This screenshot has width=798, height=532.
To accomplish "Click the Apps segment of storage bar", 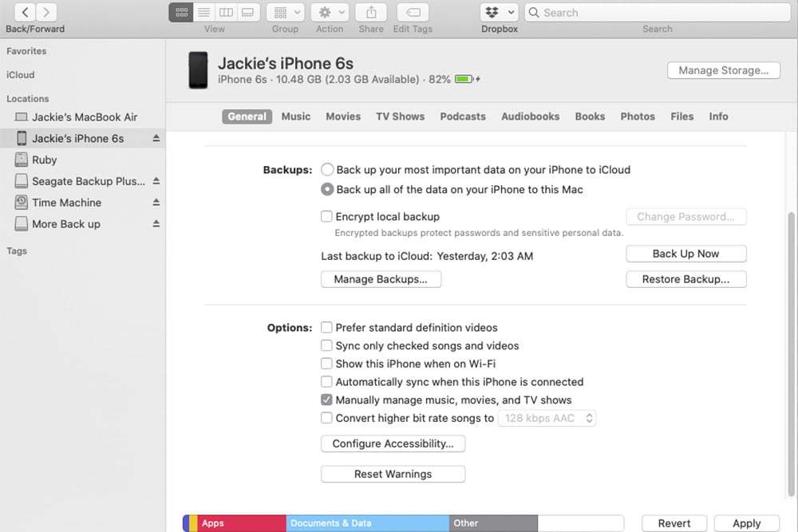I will click(x=241, y=523).
